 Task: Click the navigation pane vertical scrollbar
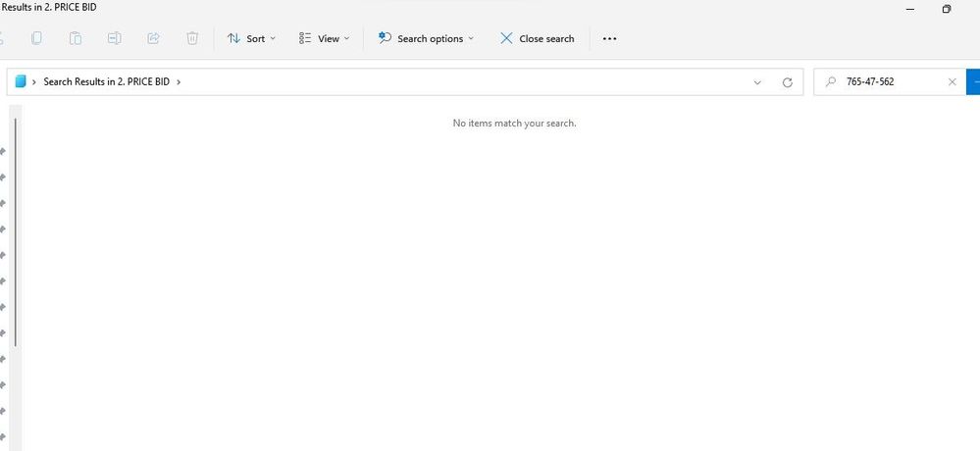[15, 232]
